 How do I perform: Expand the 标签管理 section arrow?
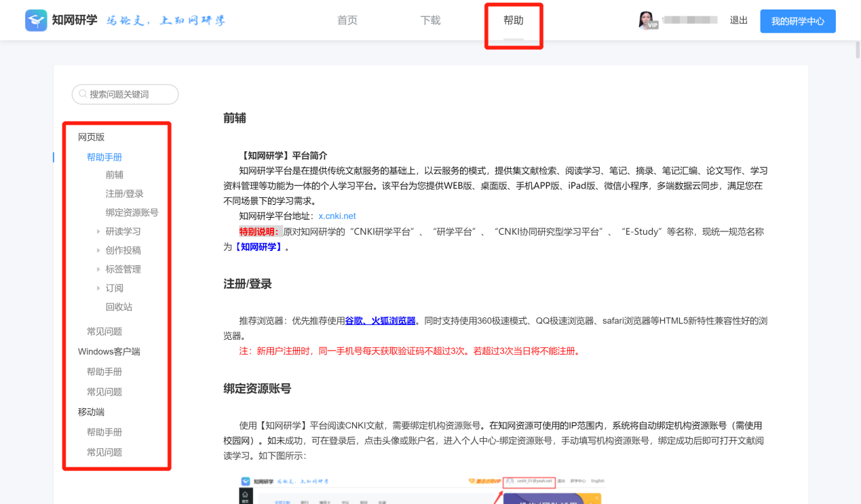99,269
